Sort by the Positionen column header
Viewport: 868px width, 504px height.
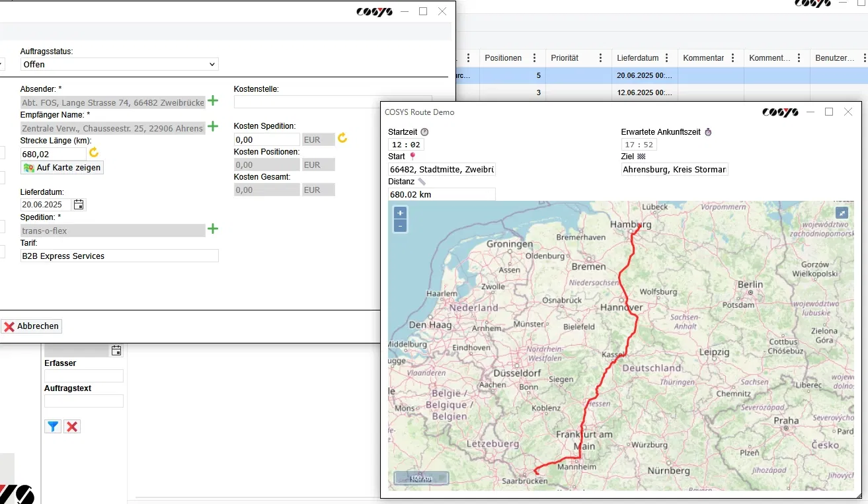[503, 58]
